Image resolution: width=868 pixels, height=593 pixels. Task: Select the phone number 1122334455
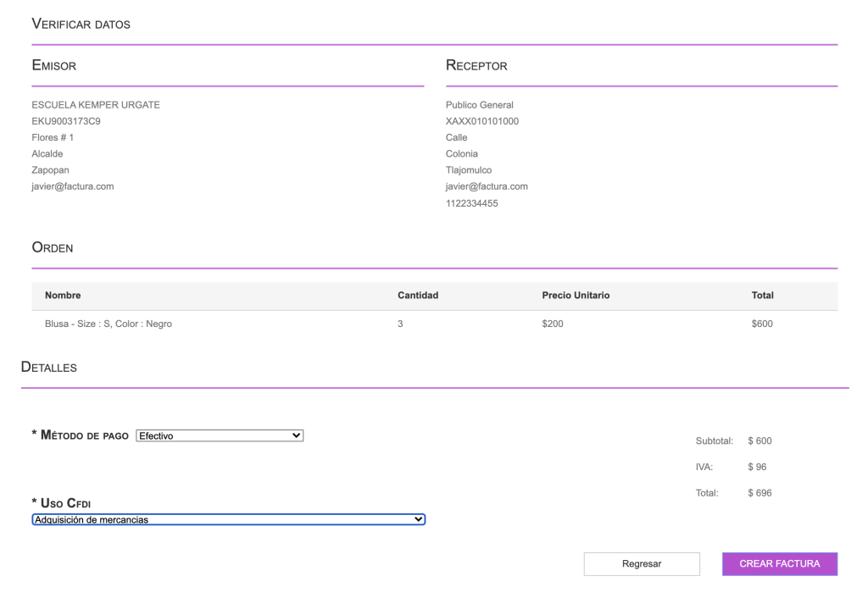[471, 203]
